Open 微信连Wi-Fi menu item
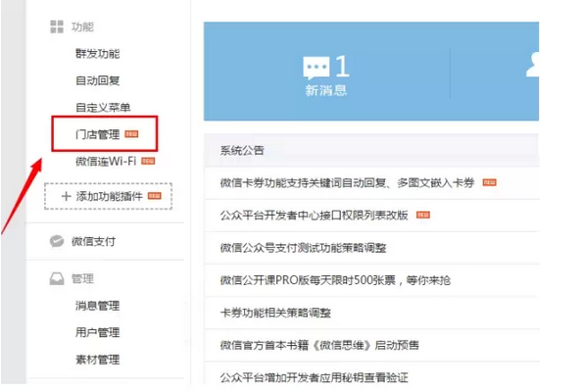The width and height of the screenshot is (582, 392). click(x=106, y=161)
